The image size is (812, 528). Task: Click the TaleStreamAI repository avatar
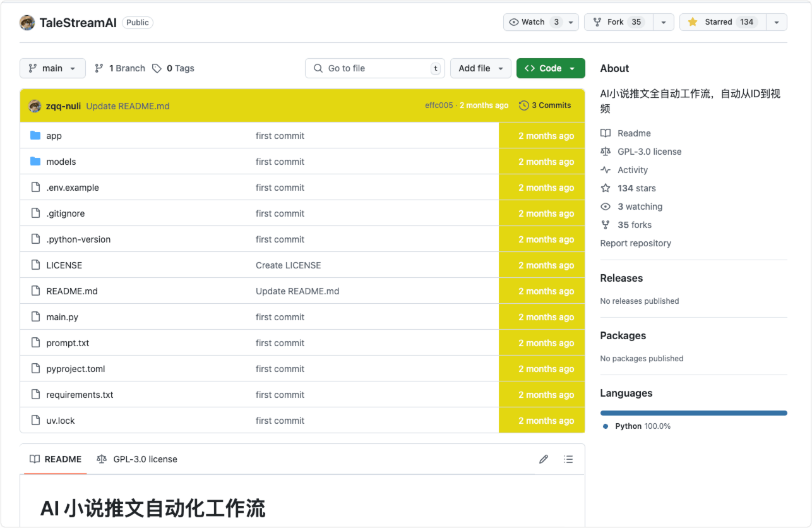[x=27, y=22]
